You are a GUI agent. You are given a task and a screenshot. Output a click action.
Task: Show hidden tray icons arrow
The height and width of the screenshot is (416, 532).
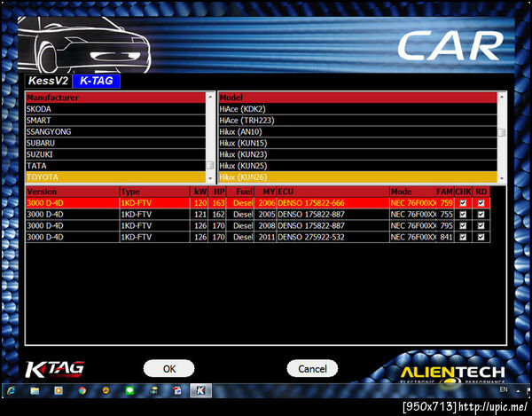pos(518,391)
